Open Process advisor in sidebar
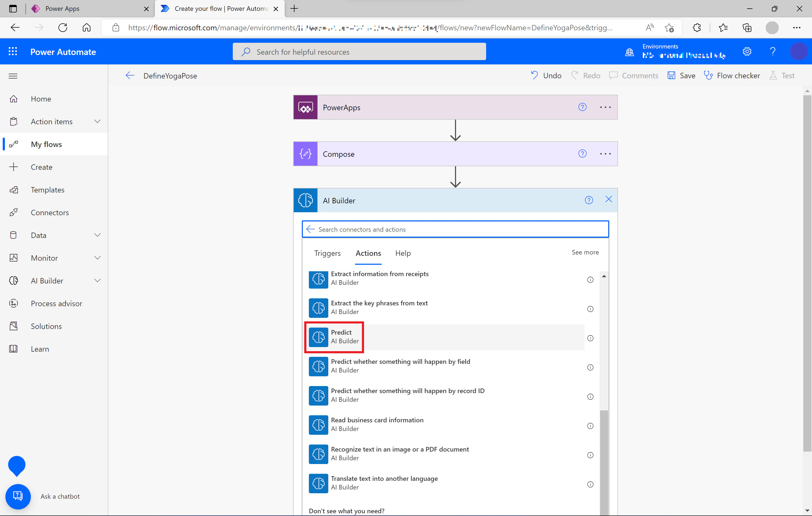This screenshot has height=516, width=812. point(54,303)
